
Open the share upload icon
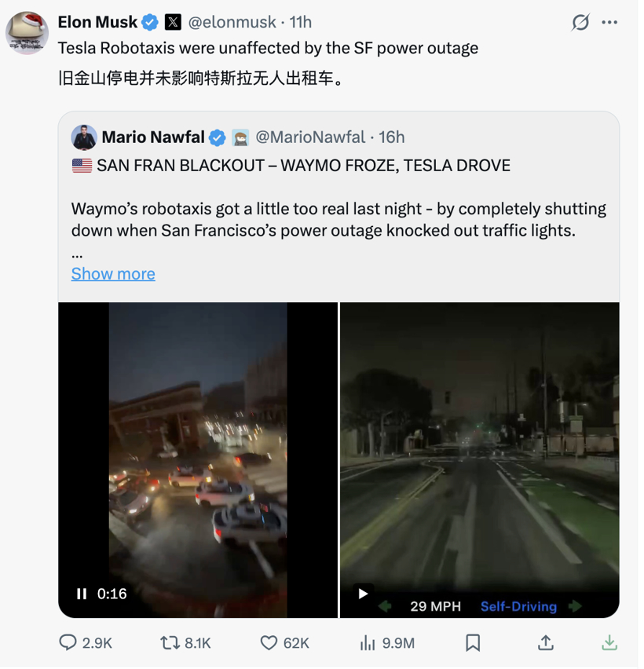pos(545,643)
